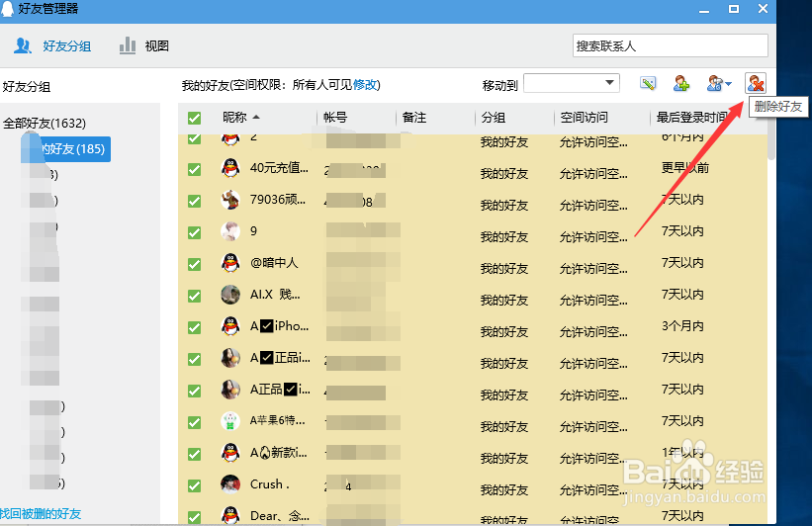
Task: Uncheck the checkbox for friend 9
Action: click(x=194, y=232)
